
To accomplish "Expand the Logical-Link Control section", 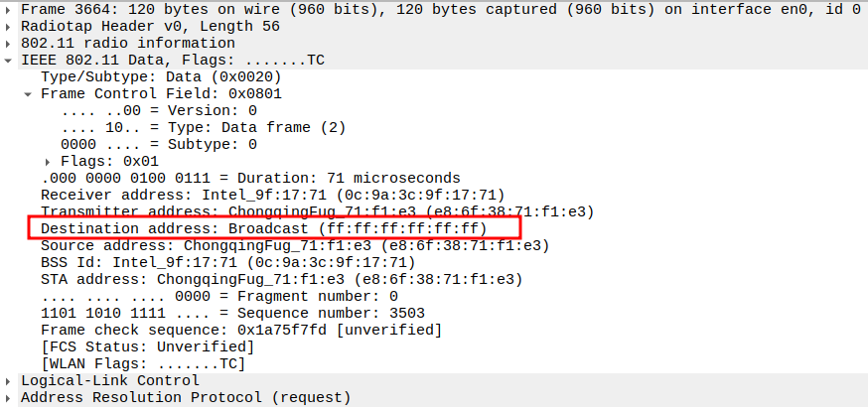I will (x=10, y=380).
